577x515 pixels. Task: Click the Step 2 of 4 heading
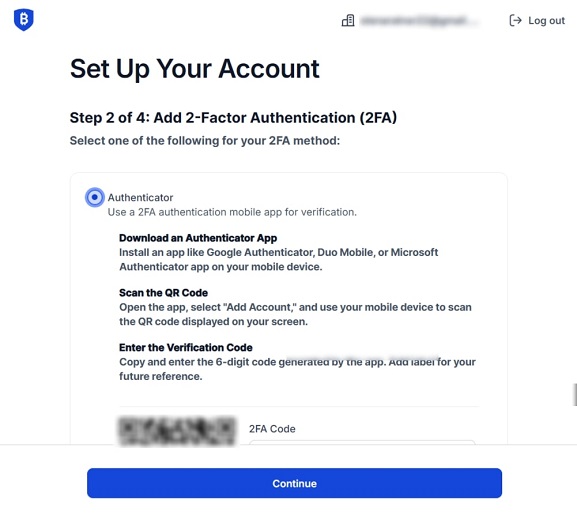233,118
